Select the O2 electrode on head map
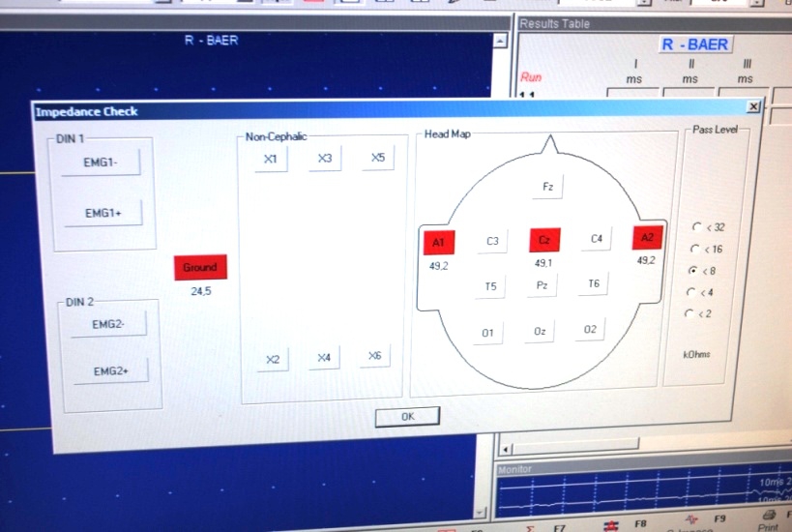This screenshot has height=532, width=792. coord(590,330)
